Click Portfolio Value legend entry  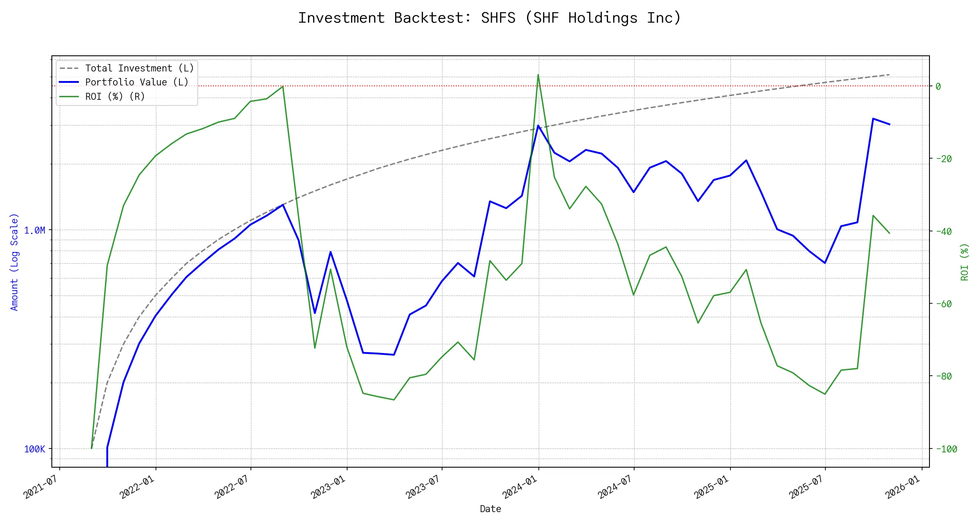pos(137,82)
